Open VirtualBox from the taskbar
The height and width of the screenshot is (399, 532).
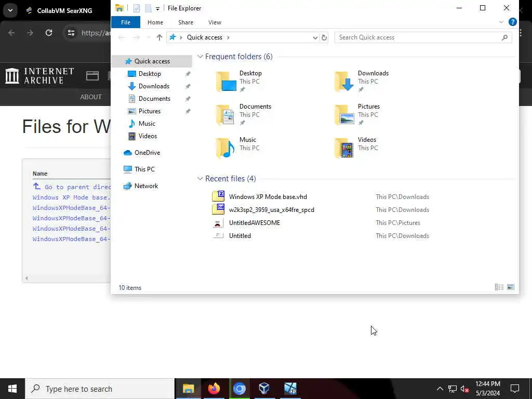pyautogui.click(x=264, y=389)
